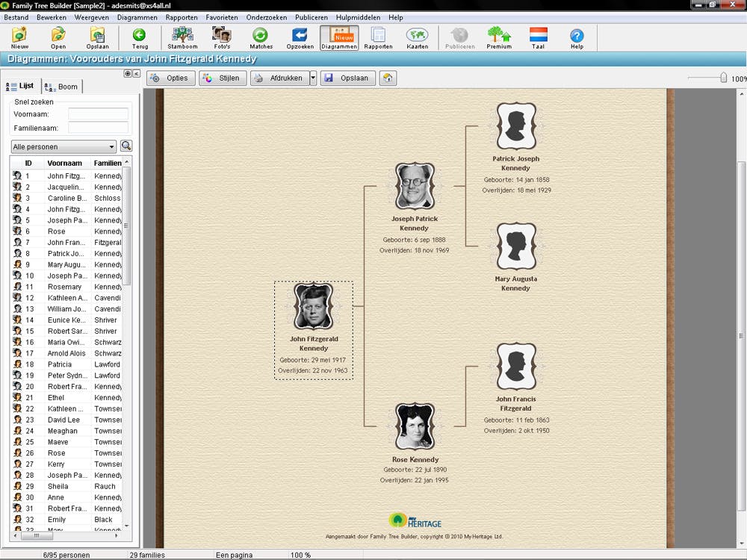Image resolution: width=747 pixels, height=560 pixels.
Task: Select list row 24 Meaghan
Action: [x=66, y=431]
